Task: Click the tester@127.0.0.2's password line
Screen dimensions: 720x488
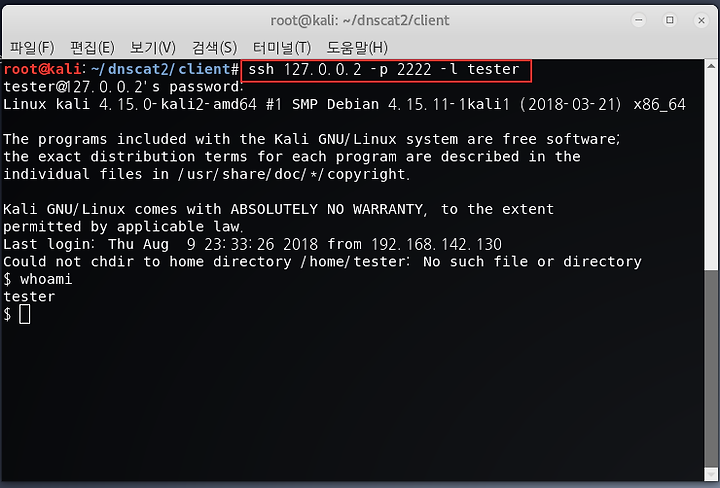Action: point(123,87)
